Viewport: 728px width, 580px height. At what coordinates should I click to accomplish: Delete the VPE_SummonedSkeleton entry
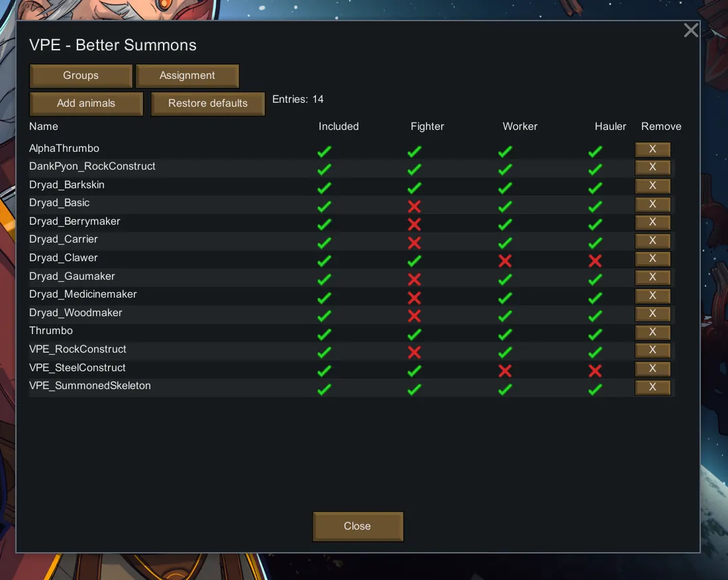(x=652, y=388)
